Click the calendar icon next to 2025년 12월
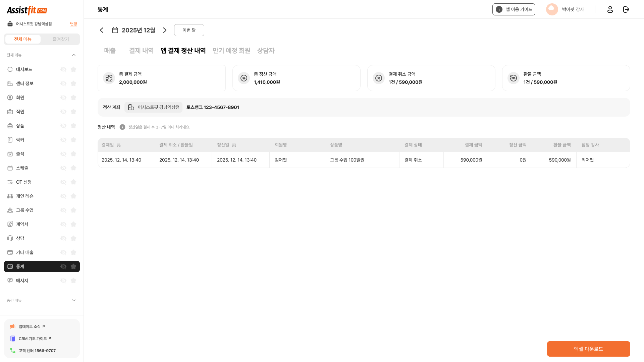The width and height of the screenshot is (644, 362). point(115,30)
